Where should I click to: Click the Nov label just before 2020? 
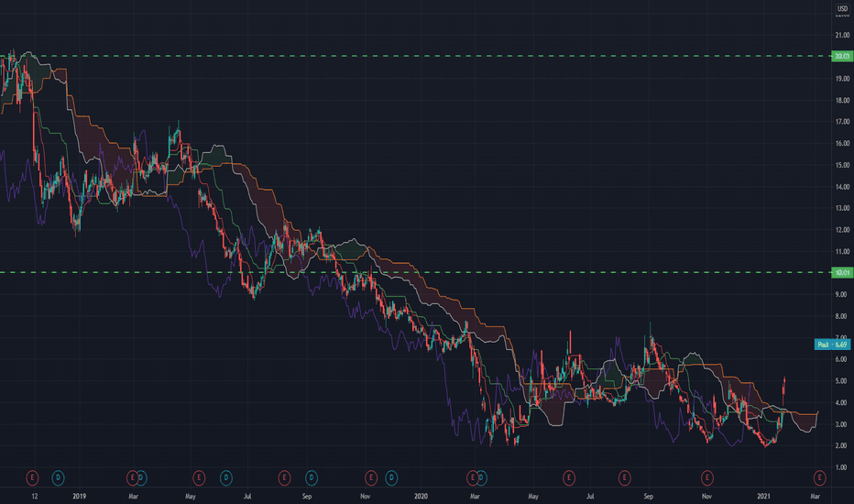click(x=365, y=497)
